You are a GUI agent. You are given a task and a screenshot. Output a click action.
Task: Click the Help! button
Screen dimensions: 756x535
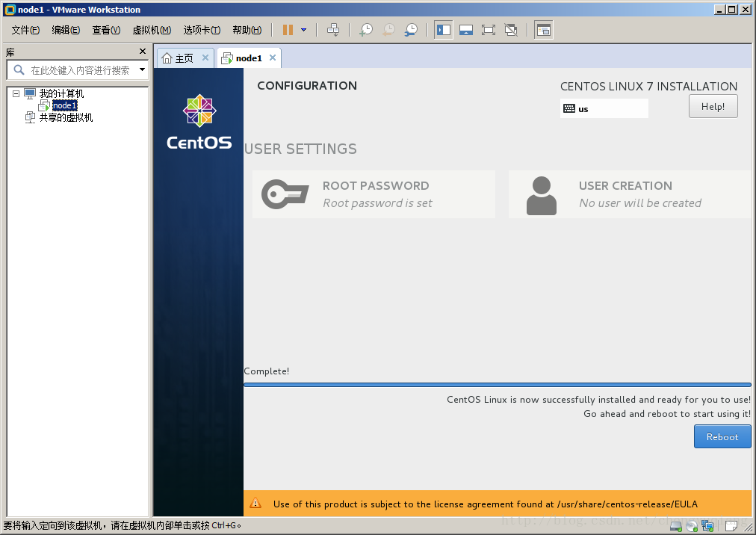coord(713,106)
